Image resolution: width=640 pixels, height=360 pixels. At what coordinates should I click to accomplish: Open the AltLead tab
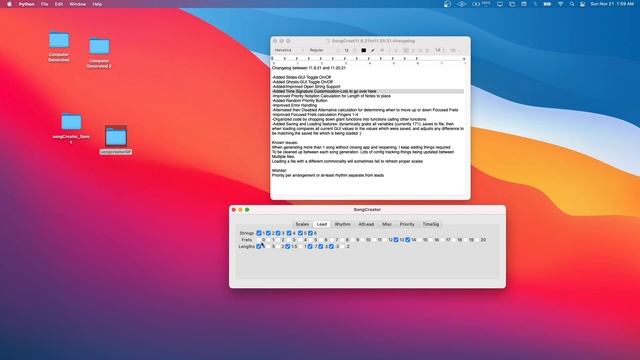[366, 224]
